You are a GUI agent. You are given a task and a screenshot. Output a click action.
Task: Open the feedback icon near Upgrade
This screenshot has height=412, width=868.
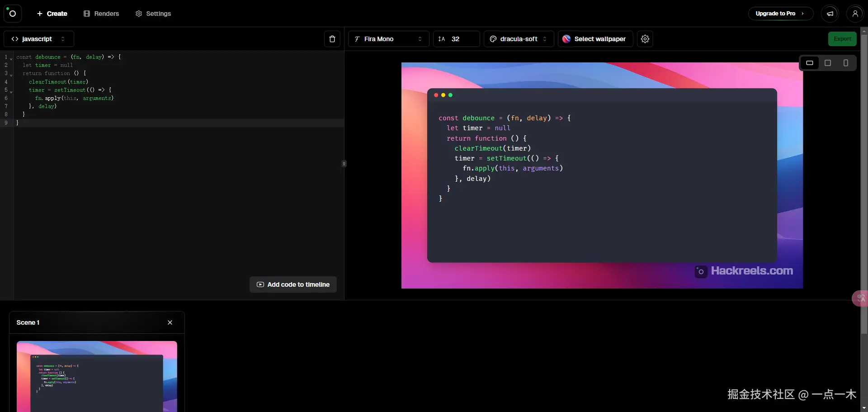tap(830, 14)
